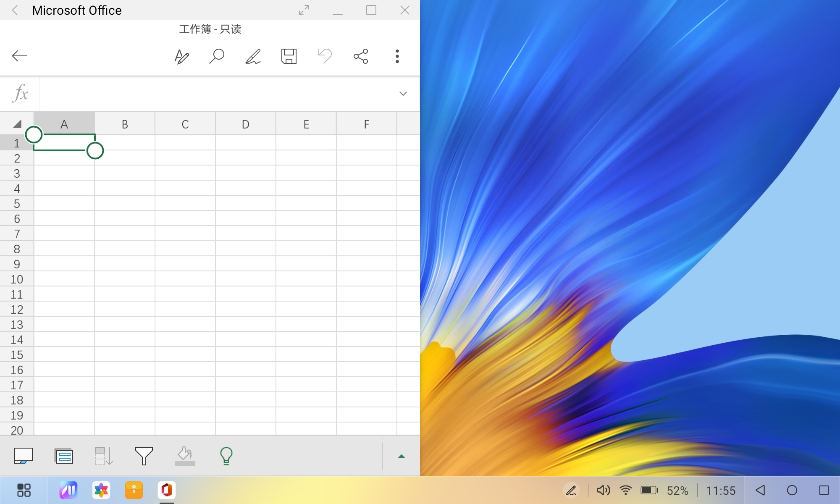840x504 pixels.
Task: Expand the formula bar chevron
Action: tap(403, 94)
